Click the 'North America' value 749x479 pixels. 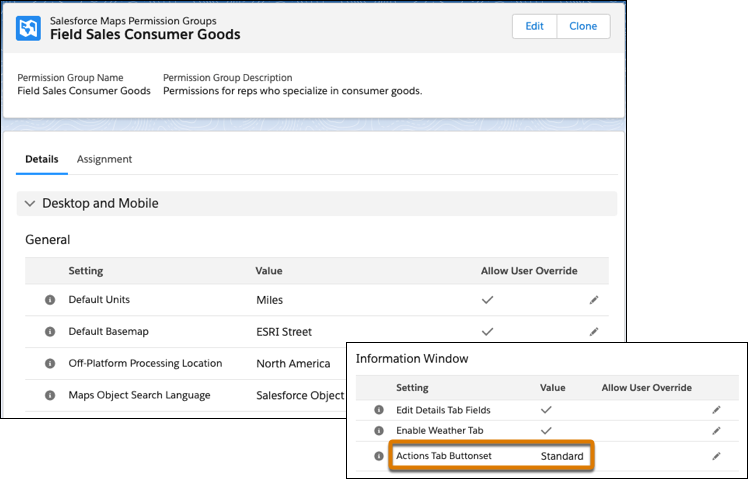pos(293,363)
